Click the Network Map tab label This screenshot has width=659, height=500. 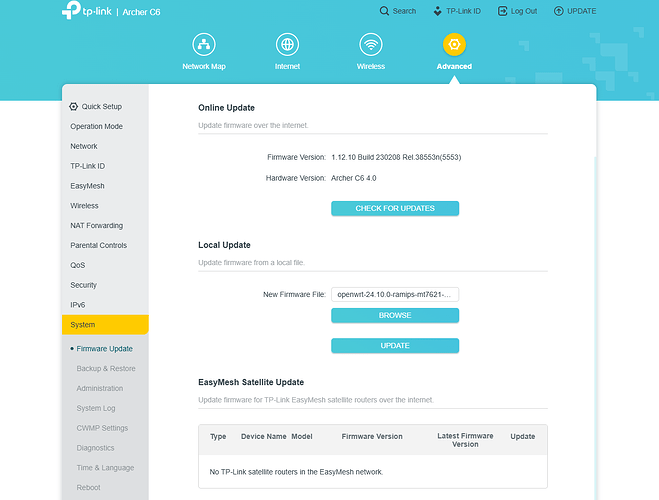[x=204, y=66]
